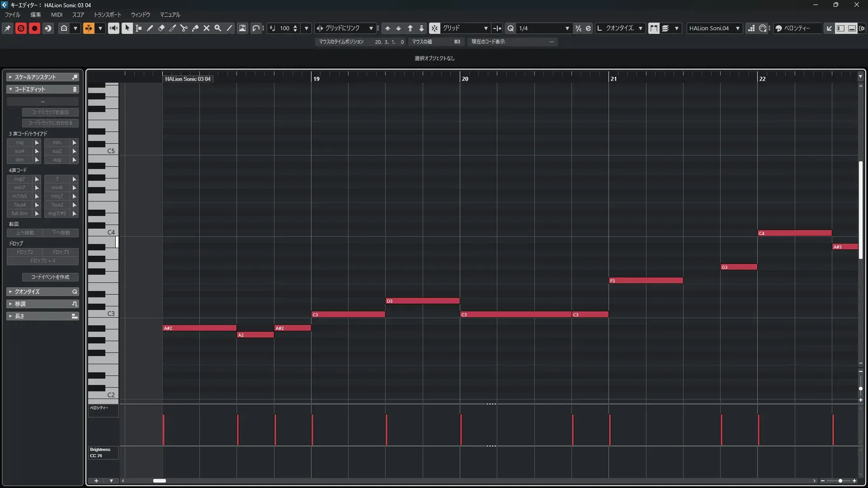Toggle Solo Editor button
868x488 pixels.
[21, 28]
